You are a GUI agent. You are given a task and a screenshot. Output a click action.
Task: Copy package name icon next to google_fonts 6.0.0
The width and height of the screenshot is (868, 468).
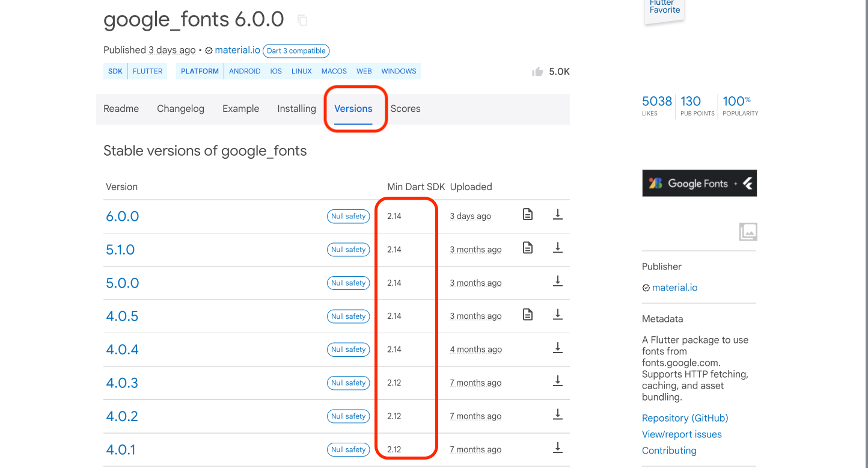click(x=303, y=20)
